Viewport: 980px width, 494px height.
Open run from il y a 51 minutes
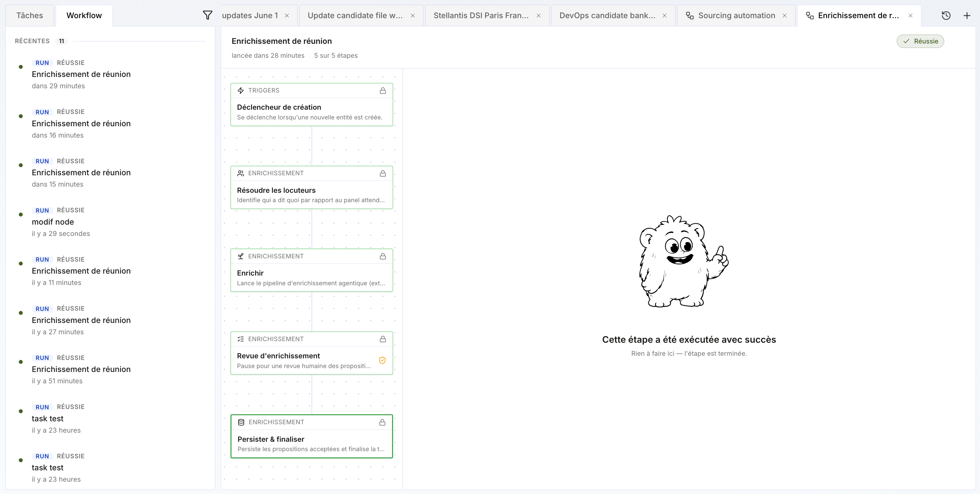pyautogui.click(x=110, y=369)
